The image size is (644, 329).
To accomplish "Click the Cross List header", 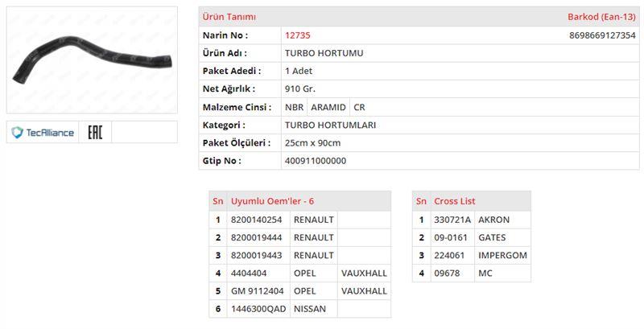I will 455,201.
